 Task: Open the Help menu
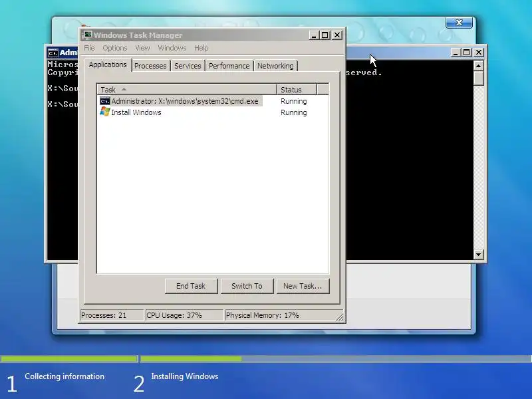click(201, 48)
